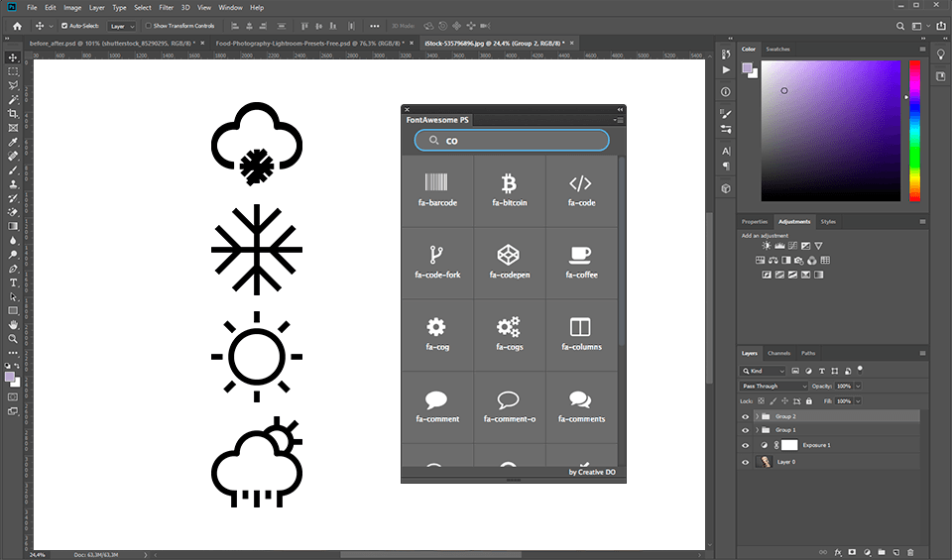Add a Brightness/Contrast adjustment
The height and width of the screenshot is (560, 952).
[767, 246]
